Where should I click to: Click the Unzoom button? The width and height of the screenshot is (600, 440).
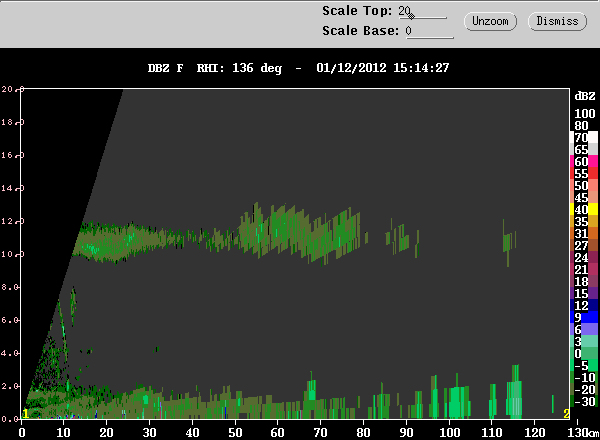click(x=490, y=21)
